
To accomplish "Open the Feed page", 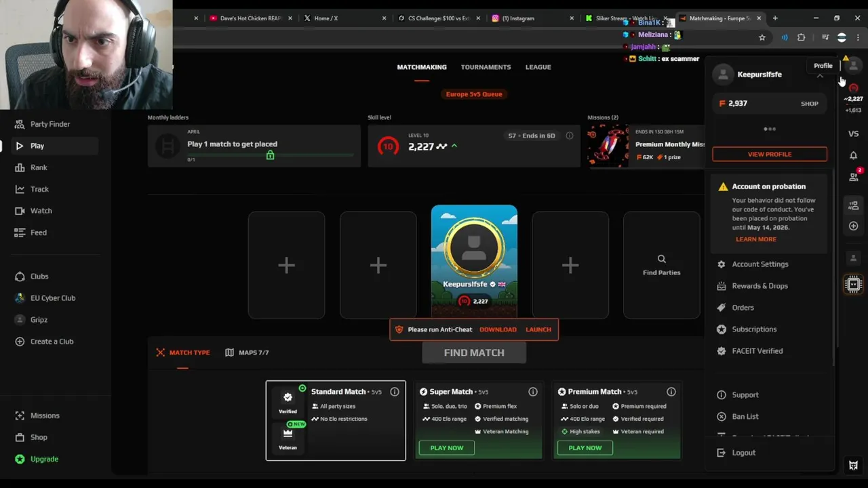I will 39,232.
